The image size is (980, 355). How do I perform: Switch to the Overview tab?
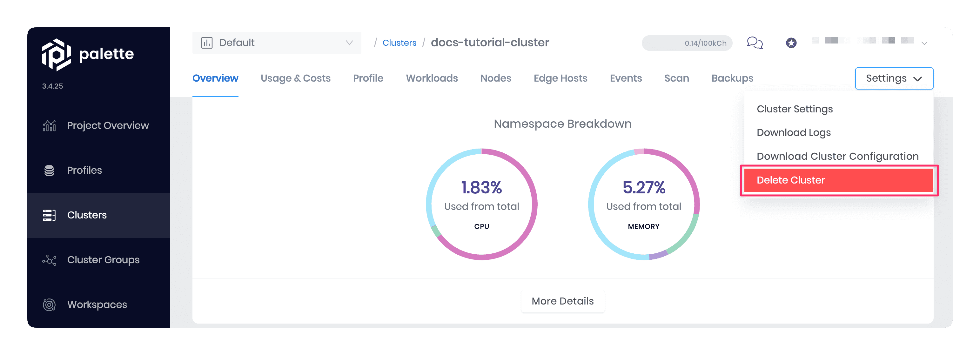(215, 78)
